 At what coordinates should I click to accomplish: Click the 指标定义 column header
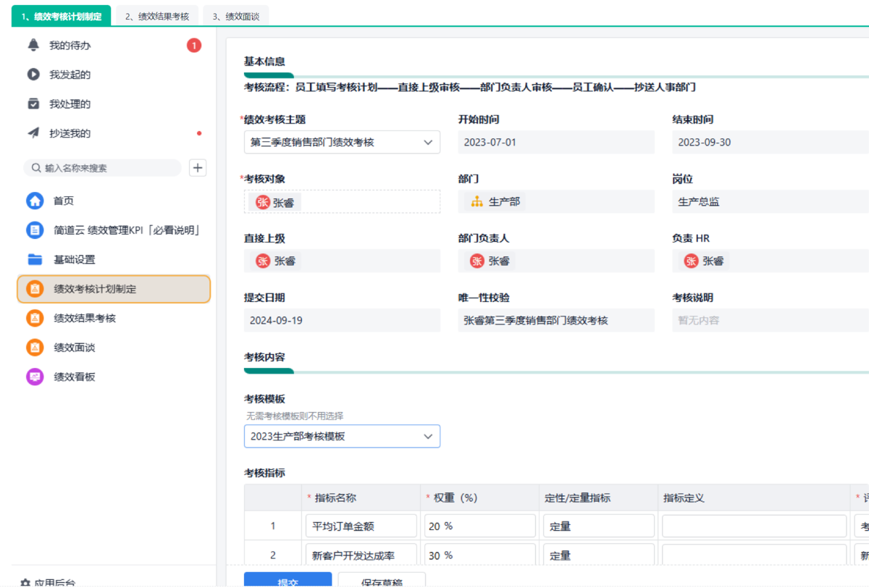(x=754, y=498)
